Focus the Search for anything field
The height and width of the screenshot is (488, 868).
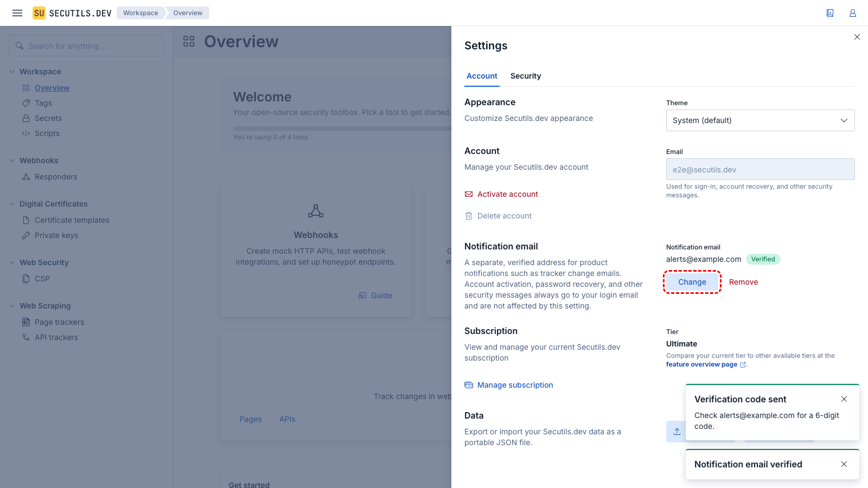[x=86, y=46]
